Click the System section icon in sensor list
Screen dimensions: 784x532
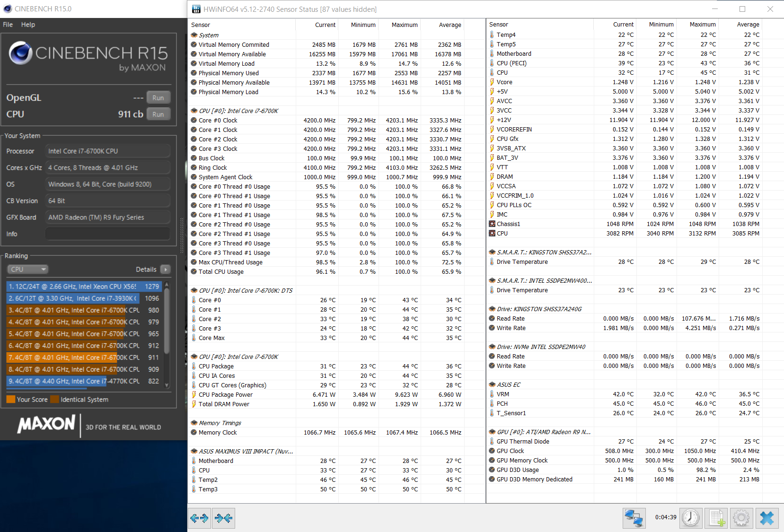coord(194,35)
